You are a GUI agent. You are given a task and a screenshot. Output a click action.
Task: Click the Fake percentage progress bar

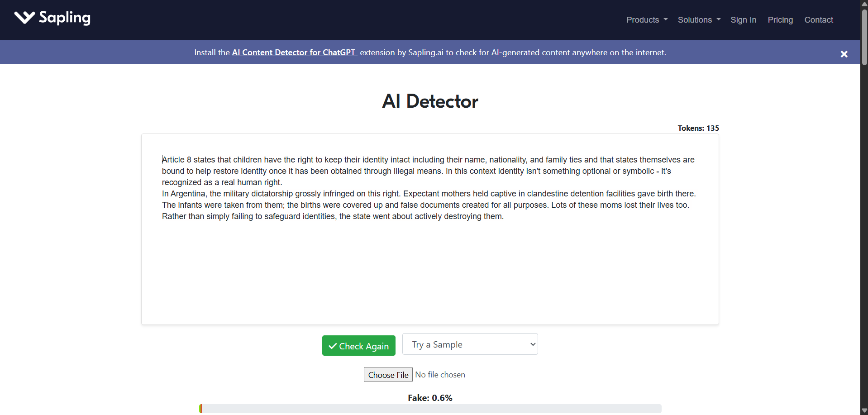[x=430, y=409]
